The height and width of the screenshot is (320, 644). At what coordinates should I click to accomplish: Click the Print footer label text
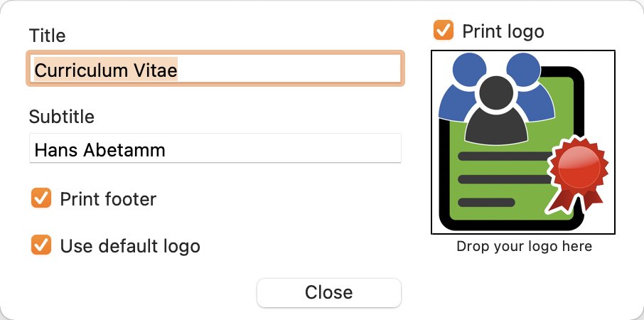(108, 199)
